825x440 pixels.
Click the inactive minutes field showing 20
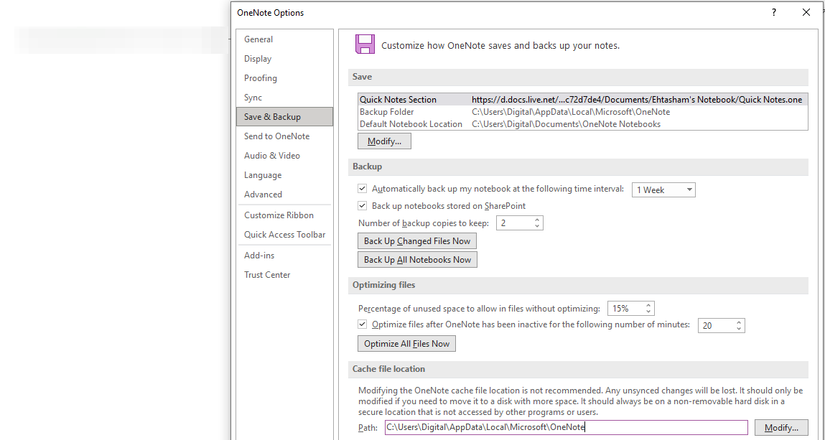[716, 326]
